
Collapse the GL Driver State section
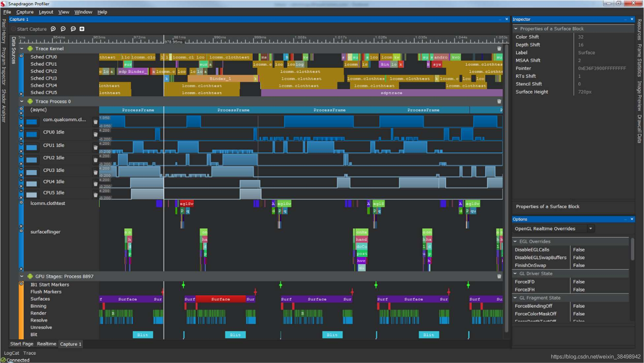click(x=515, y=273)
